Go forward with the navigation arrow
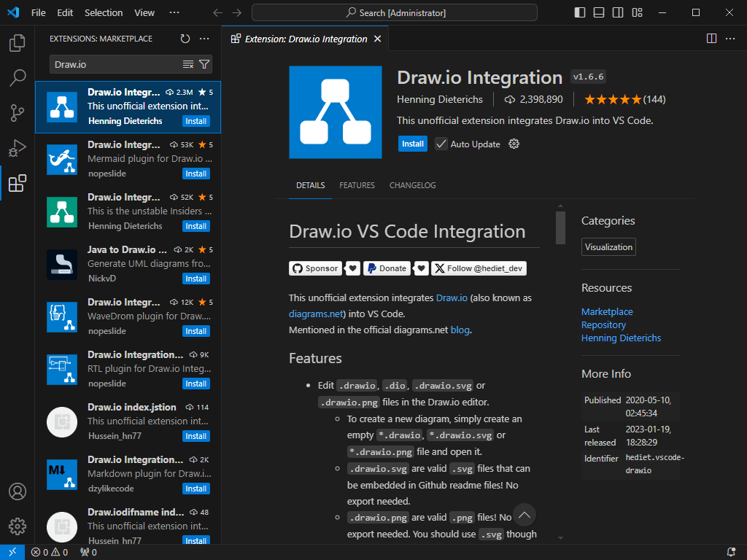Image resolution: width=747 pixels, height=560 pixels. tap(236, 13)
